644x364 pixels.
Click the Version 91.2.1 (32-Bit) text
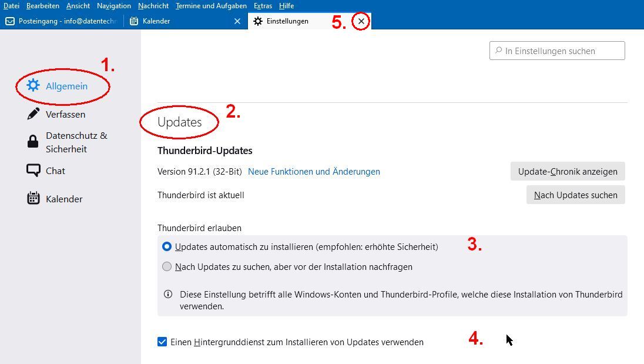pyautogui.click(x=200, y=171)
